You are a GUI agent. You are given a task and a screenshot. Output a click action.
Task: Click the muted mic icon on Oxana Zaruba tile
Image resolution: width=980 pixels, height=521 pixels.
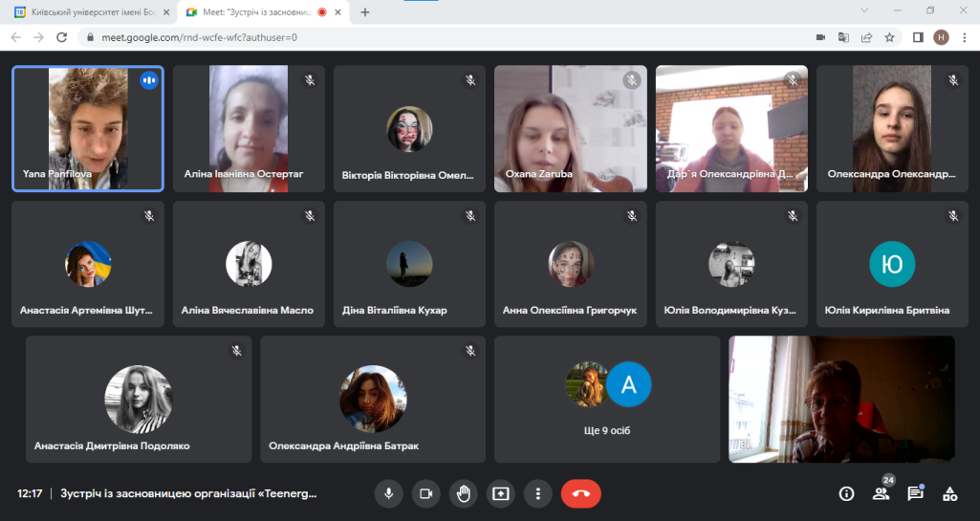click(x=632, y=80)
